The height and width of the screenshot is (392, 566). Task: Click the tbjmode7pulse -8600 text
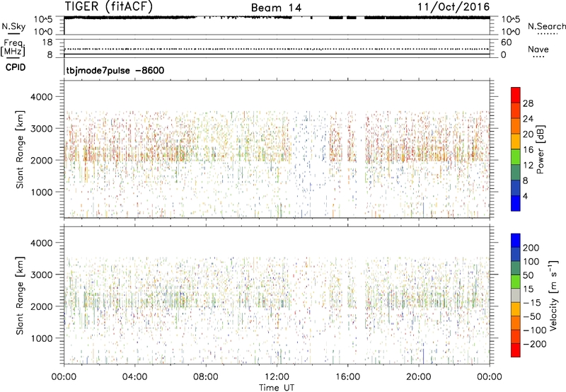click(115, 70)
